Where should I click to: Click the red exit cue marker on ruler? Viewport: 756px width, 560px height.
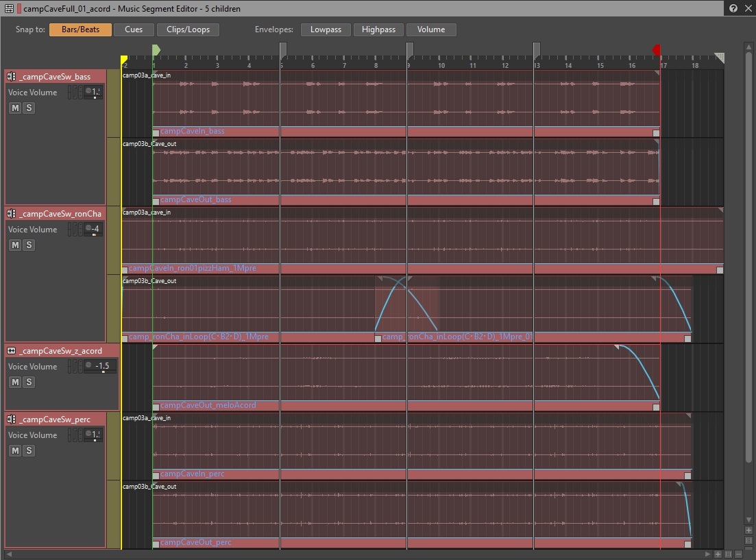point(657,49)
